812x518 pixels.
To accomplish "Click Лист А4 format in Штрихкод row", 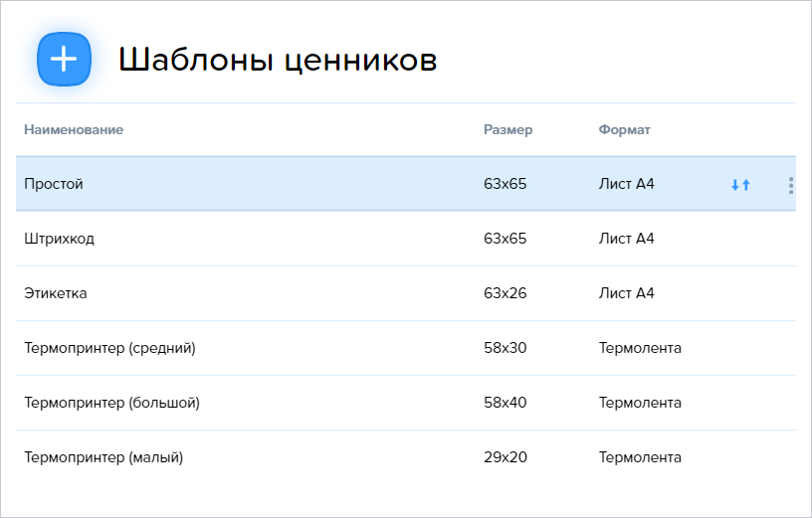I will coord(627,239).
